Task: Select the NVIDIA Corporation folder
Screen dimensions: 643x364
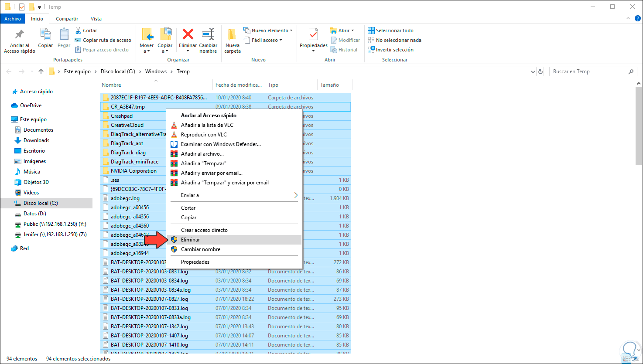Action: point(133,171)
